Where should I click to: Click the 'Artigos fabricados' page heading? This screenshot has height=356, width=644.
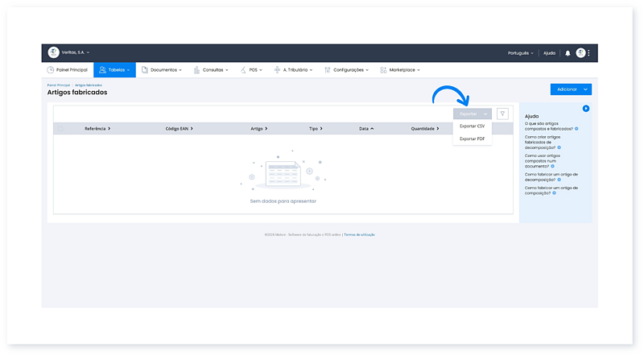[77, 93]
